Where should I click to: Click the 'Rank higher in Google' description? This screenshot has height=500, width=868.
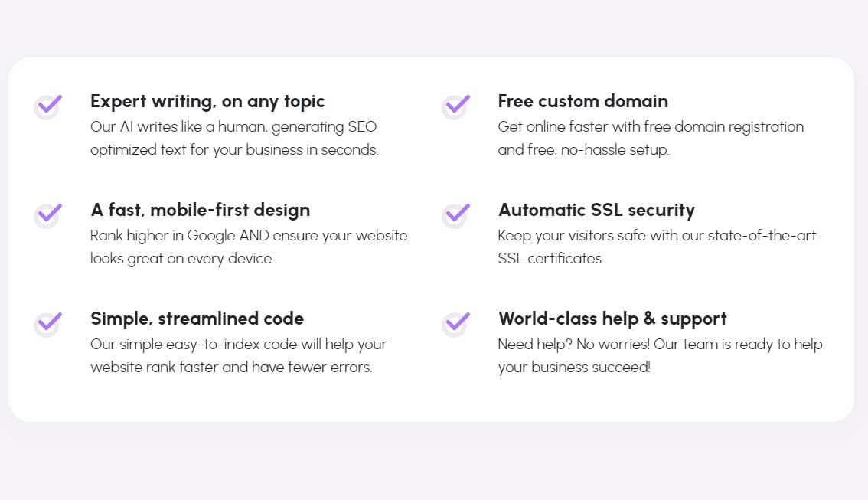tap(249, 247)
